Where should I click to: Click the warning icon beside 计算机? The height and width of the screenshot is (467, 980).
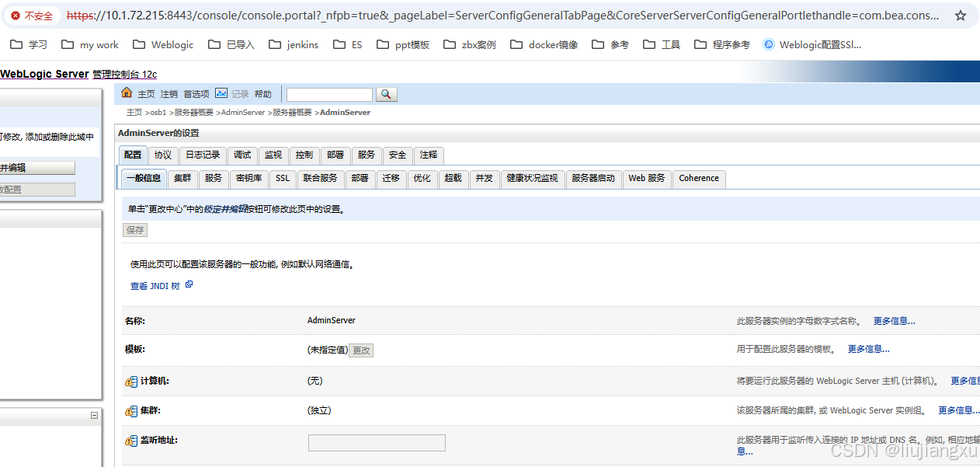point(131,382)
